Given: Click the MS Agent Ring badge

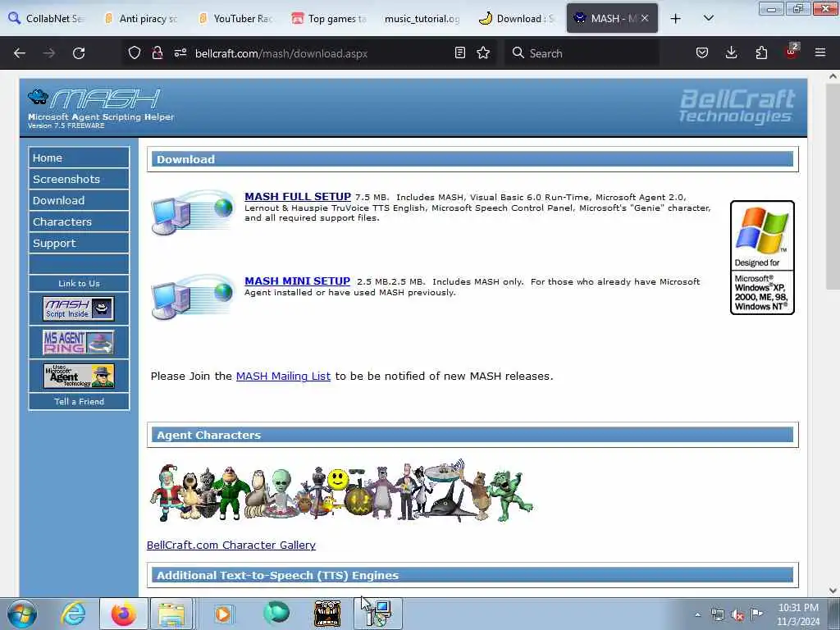Looking at the screenshot, I should (x=79, y=342).
